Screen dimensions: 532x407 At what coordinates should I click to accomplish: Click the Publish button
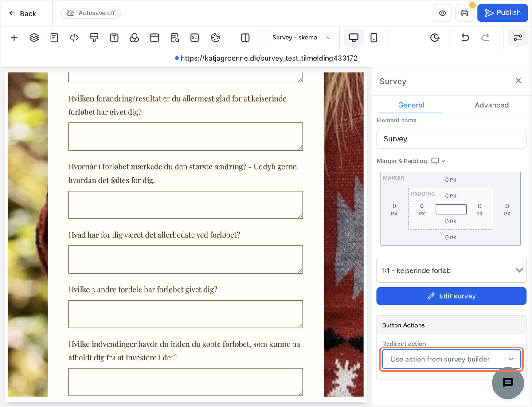(503, 13)
